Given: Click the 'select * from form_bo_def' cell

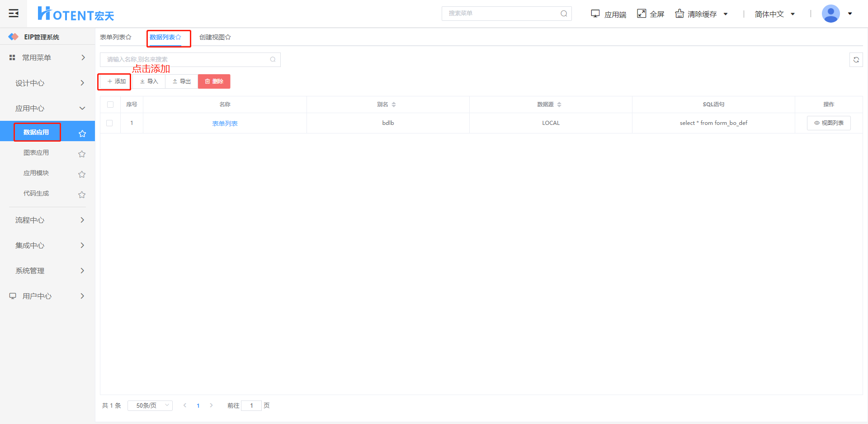Looking at the screenshot, I should tap(713, 123).
